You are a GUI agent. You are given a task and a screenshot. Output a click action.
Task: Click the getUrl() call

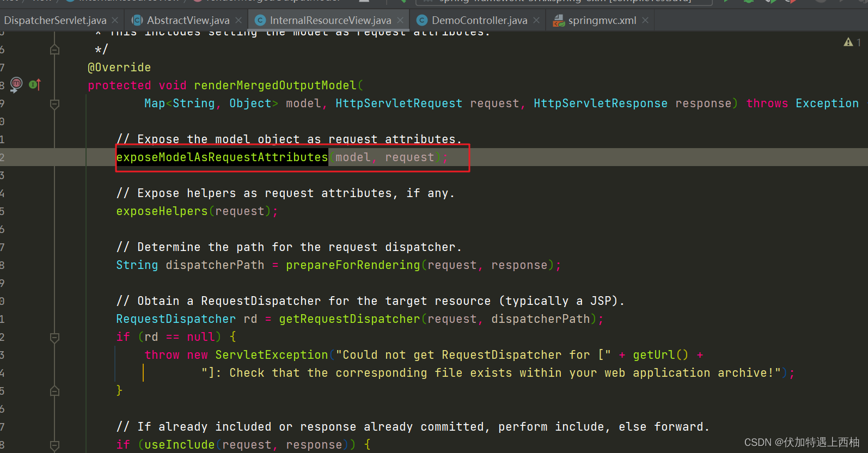661,355
